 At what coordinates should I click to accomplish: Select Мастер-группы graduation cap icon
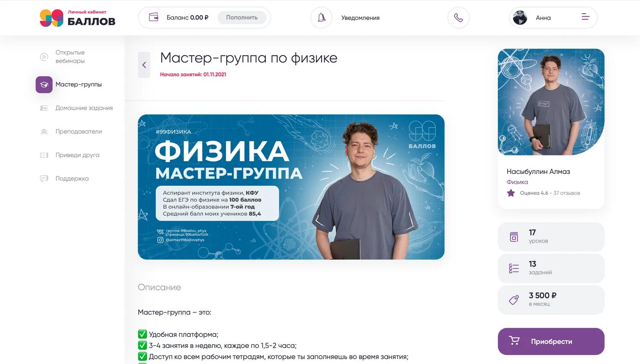[44, 84]
